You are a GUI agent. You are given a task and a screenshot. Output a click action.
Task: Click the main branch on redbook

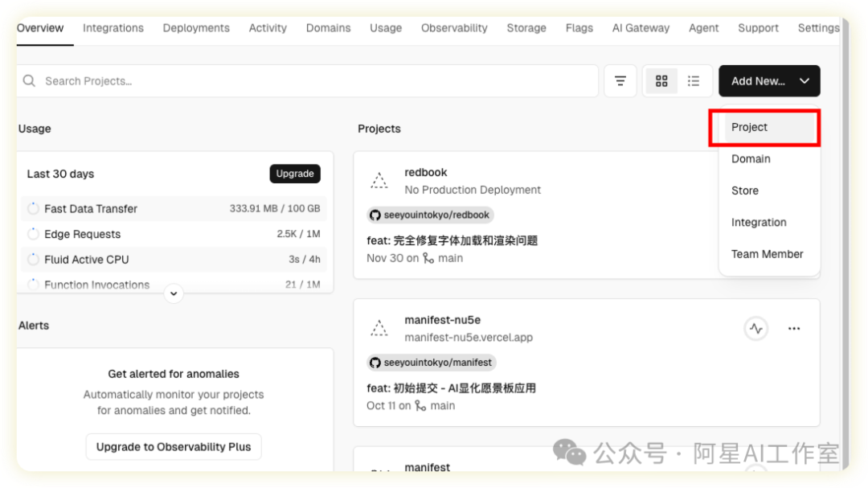click(444, 258)
